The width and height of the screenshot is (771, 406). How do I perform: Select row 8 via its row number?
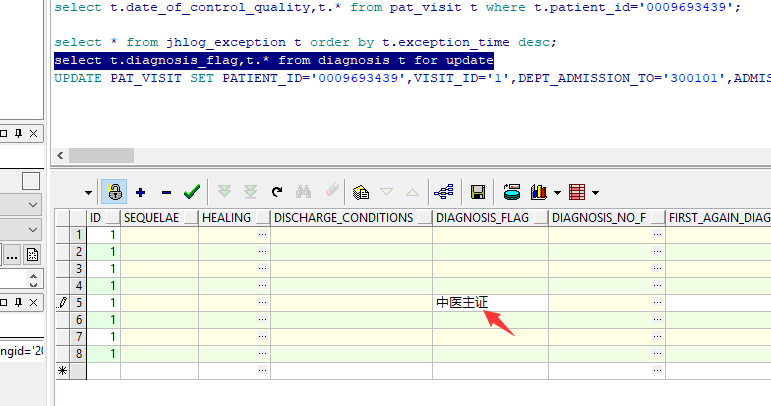pyautogui.click(x=78, y=354)
